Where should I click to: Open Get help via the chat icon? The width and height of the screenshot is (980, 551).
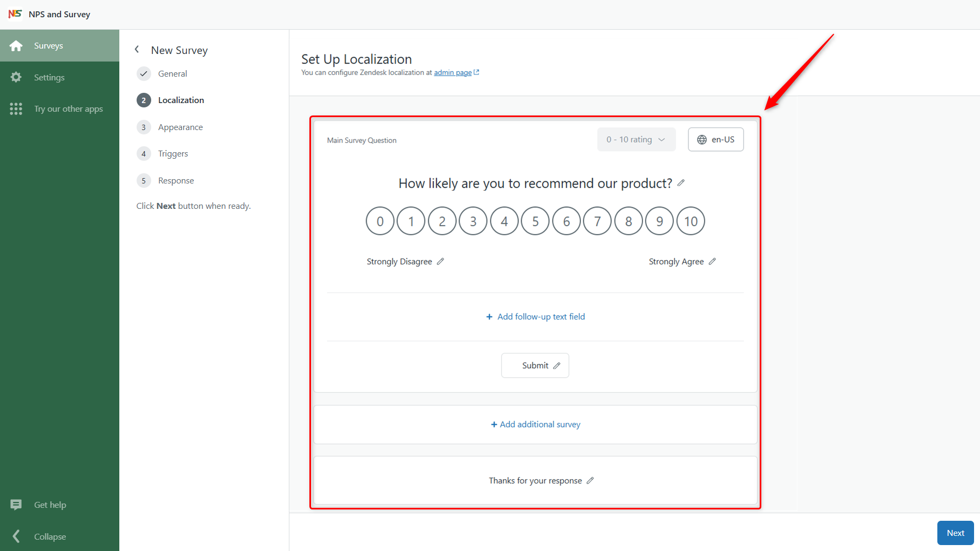tap(16, 505)
